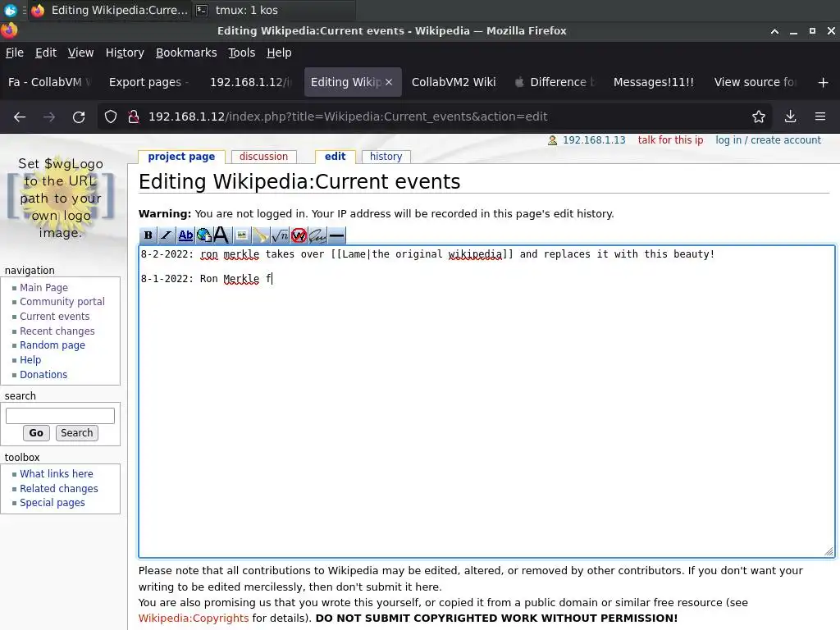This screenshot has height=630, width=840.
Task: Open Current events sidebar link
Action: (x=55, y=317)
